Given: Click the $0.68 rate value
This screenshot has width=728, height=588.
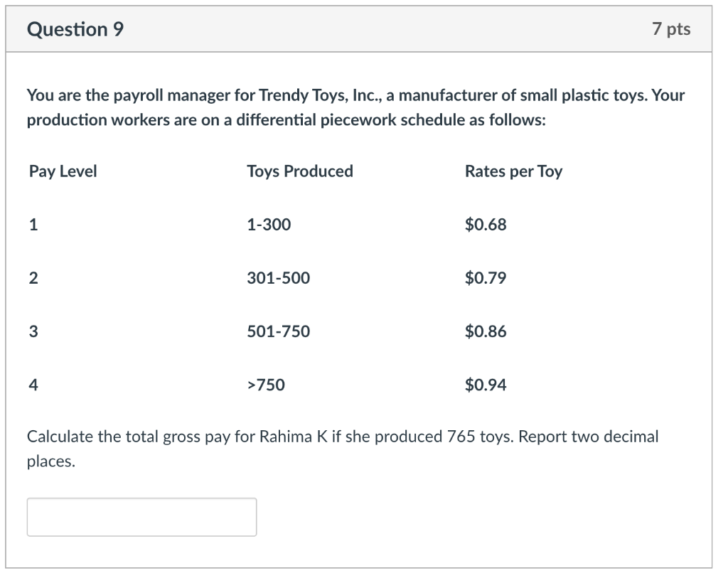Looking at the screenshot, I should coord(486,225).
